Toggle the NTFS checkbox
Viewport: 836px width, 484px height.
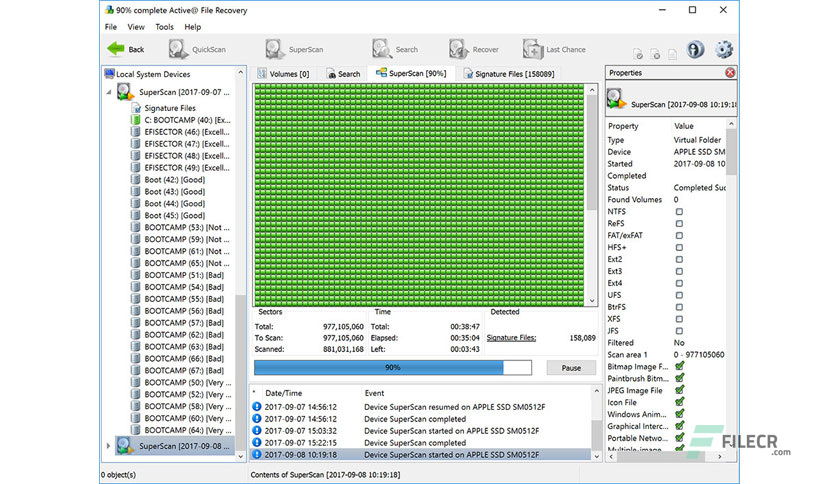point(679,212)
